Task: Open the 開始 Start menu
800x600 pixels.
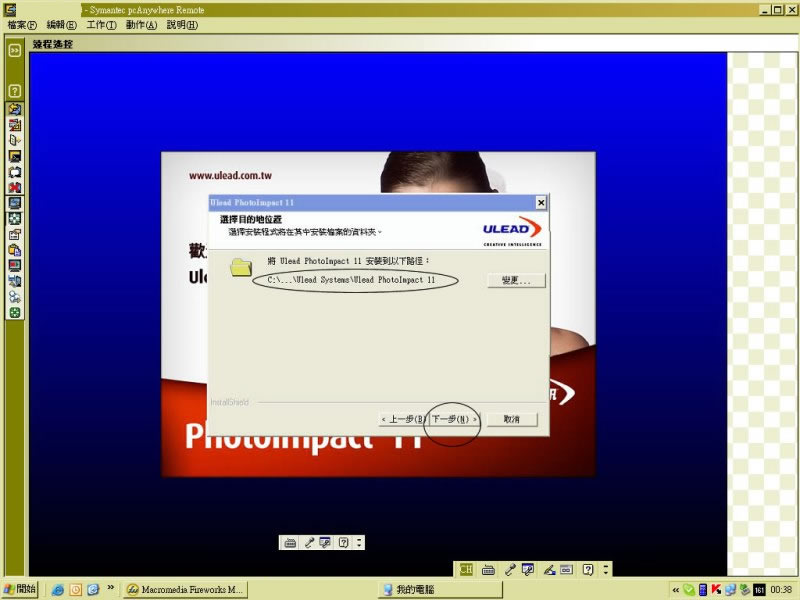Action: click(20, 589)
